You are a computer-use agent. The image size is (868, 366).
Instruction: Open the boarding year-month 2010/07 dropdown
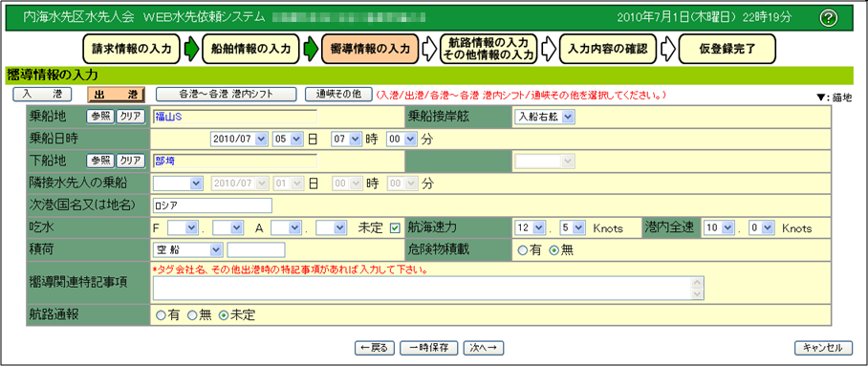coord(239,139)
